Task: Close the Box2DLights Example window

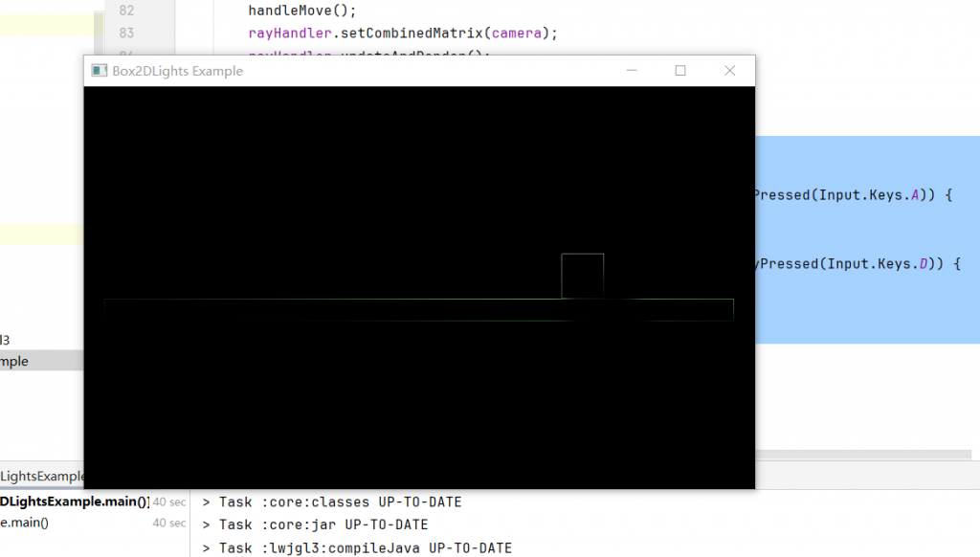Action: point(729,71)
